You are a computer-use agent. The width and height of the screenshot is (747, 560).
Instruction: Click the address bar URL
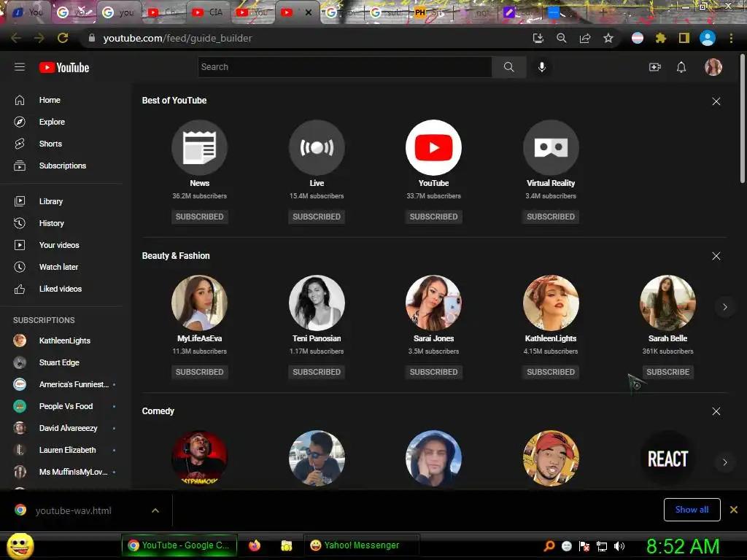[178, 38]
